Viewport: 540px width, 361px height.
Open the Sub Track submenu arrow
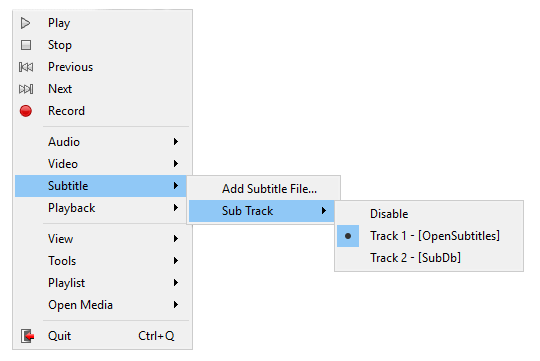324,211
